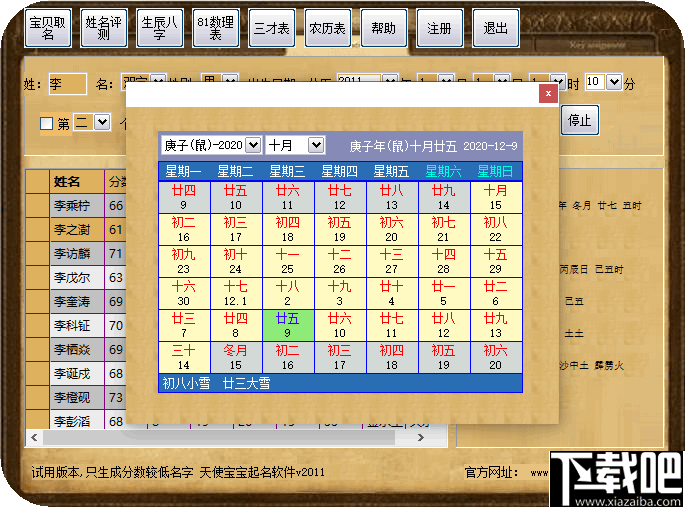Close the lunar calendar popup
Image resolution: width=685 pixels, height=507 pixels.
(x=548, y=93)
